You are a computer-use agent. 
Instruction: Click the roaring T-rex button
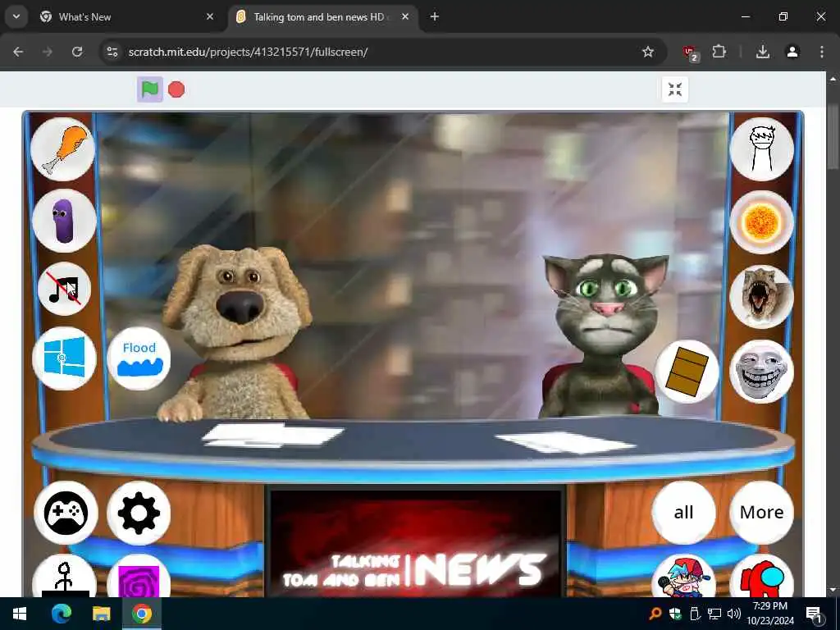point(762,296)
